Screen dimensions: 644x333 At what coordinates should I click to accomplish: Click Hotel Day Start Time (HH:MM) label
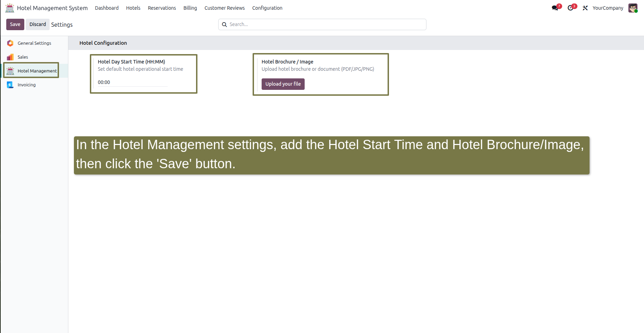(x=132, y=62)
